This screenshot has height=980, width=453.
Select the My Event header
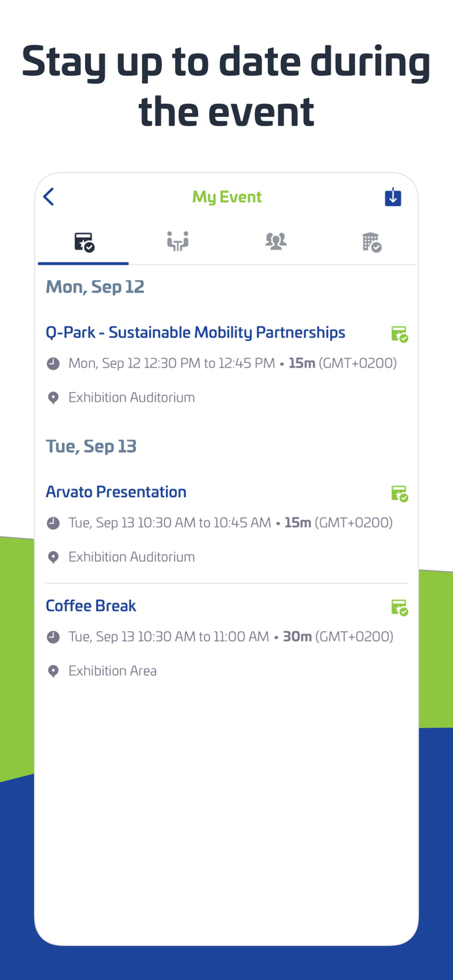point(227,196)
